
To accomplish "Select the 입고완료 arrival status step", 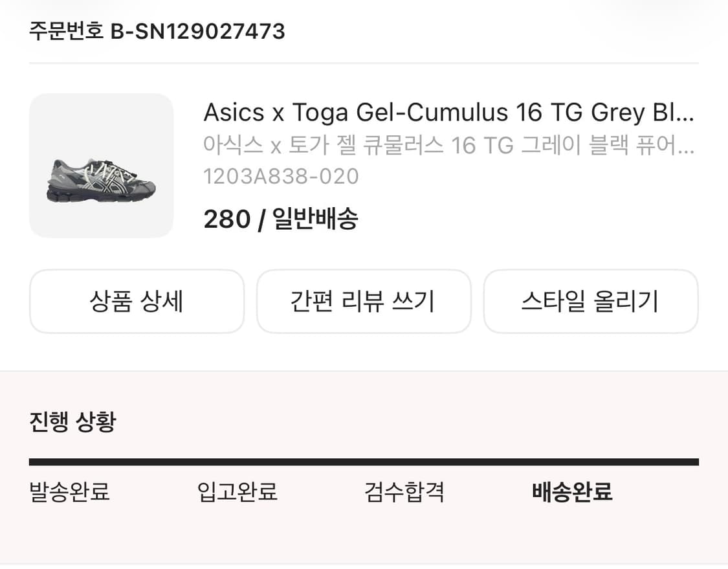I will 237,493.
